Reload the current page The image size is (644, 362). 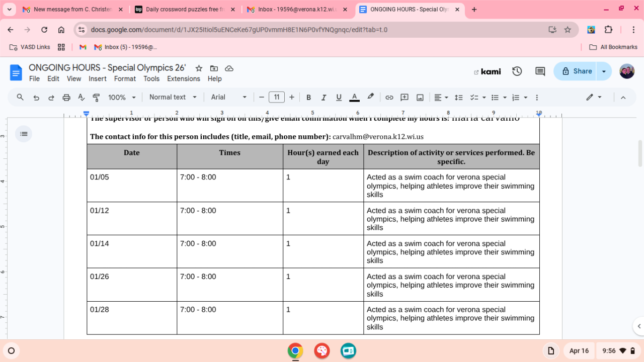pyautogui.click(x=44, y=30)
